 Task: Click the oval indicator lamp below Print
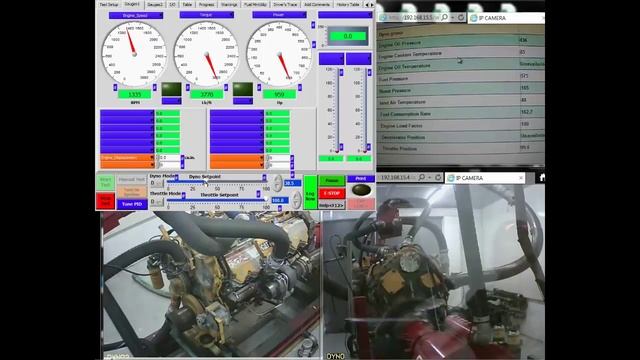pyautogui.click(x=361, y=190)
